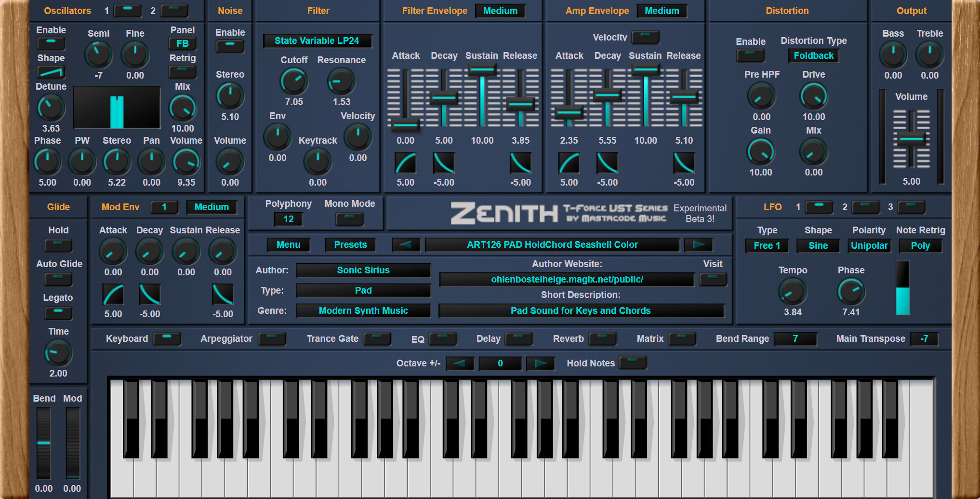Decrease octave with the left arrow
The height and width of the screenshot is (499, 980).
pos(460,363)
